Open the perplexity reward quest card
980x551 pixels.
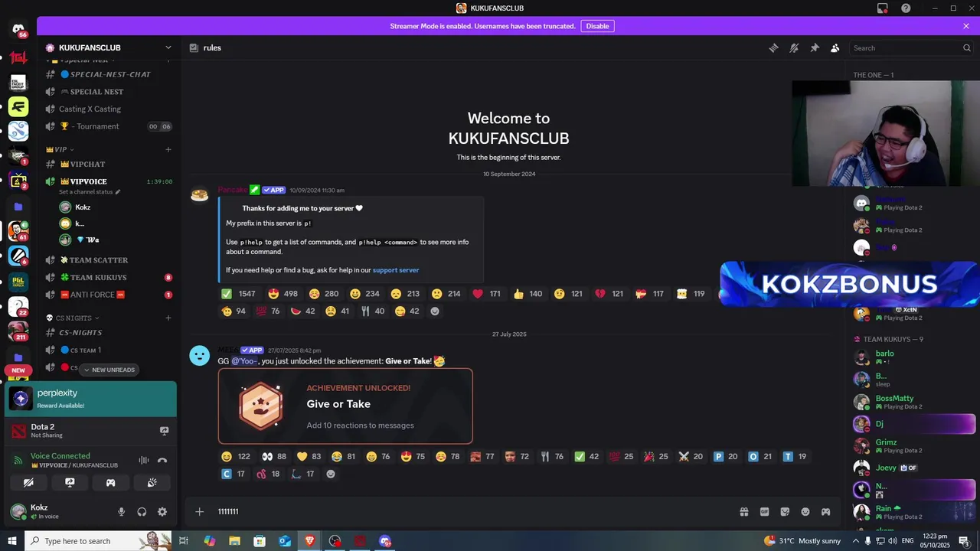(x=90, y=399)
